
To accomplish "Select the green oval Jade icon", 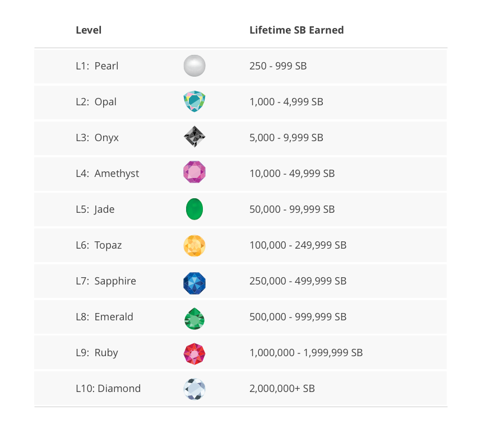I will click(194, 209).
